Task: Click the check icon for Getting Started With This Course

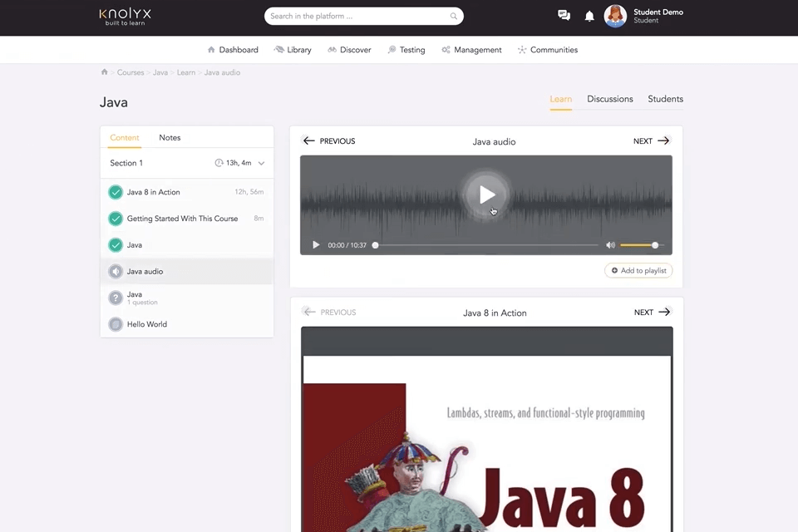Action: [x=116, y=219]
